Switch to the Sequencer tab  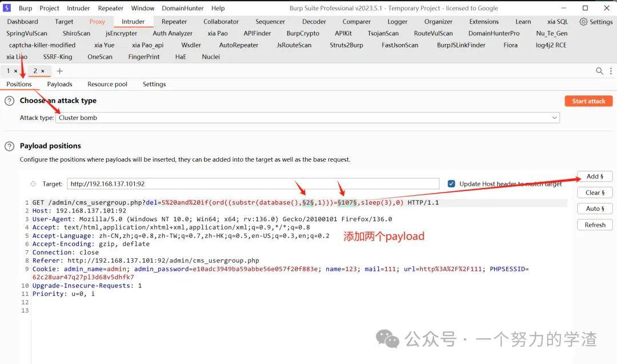coord(270,22)
